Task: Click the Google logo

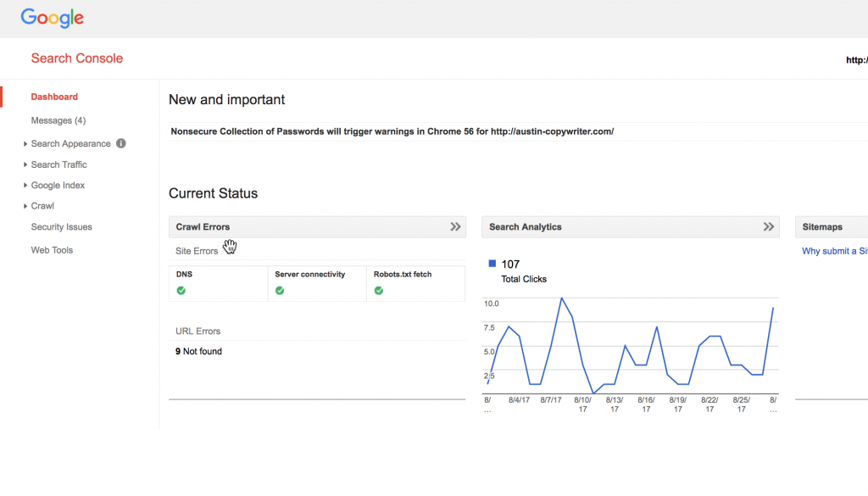Action: pos(52,19)
